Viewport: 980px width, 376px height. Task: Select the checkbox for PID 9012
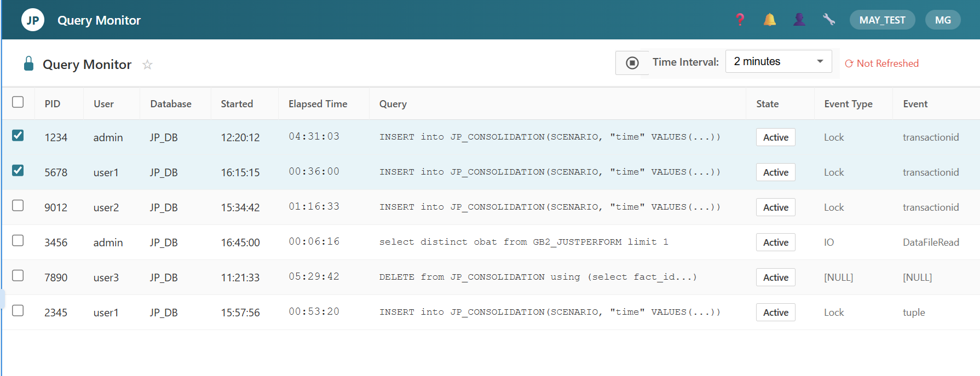point(18,205)
